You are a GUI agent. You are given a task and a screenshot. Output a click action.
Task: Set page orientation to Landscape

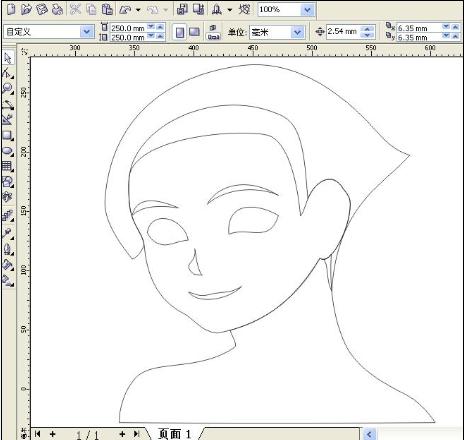(x=194, y=32)
